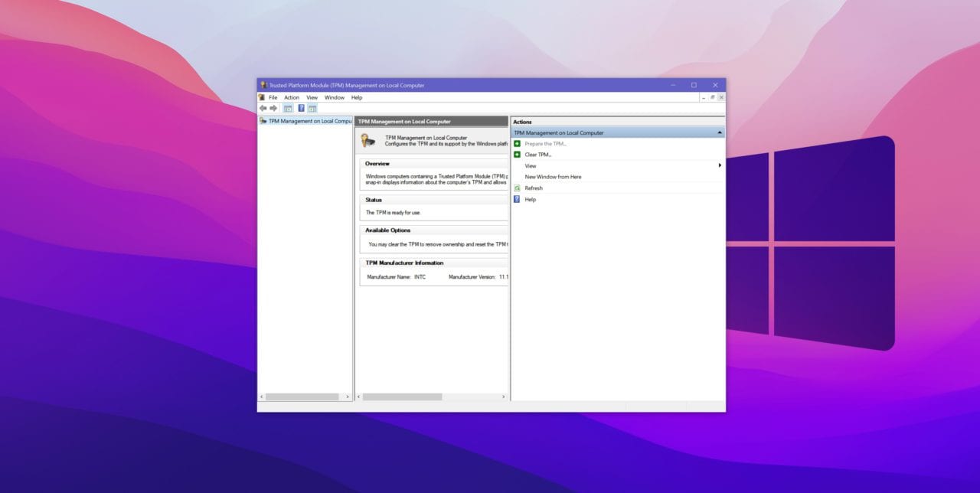Toggle the Show/Hide Console Tree toolbar icon

[288, 109]
